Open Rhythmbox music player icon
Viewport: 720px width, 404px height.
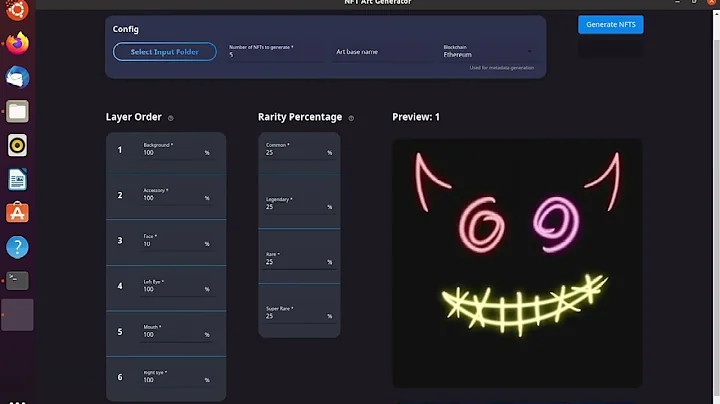[17, 145]
